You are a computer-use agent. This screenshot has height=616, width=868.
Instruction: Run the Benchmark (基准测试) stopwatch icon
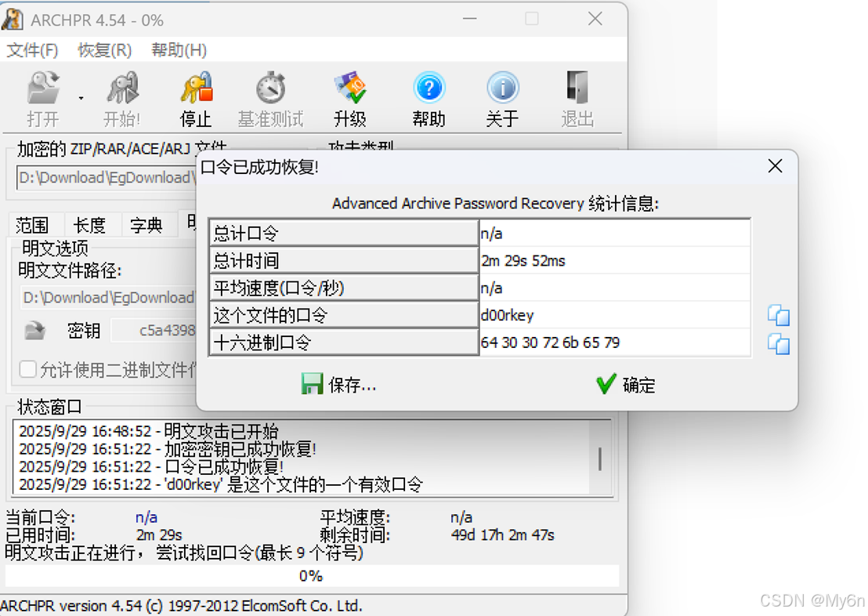point(271,89)
